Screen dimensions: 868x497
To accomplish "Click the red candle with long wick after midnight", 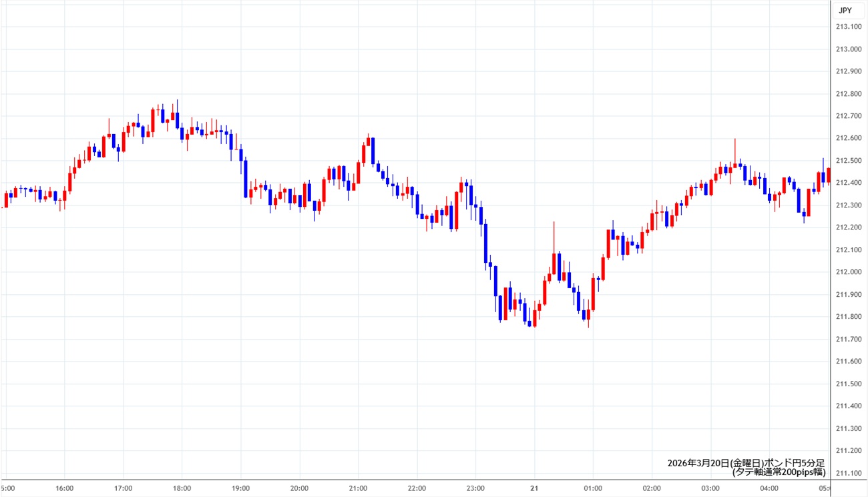I will [x=554, y=263].
